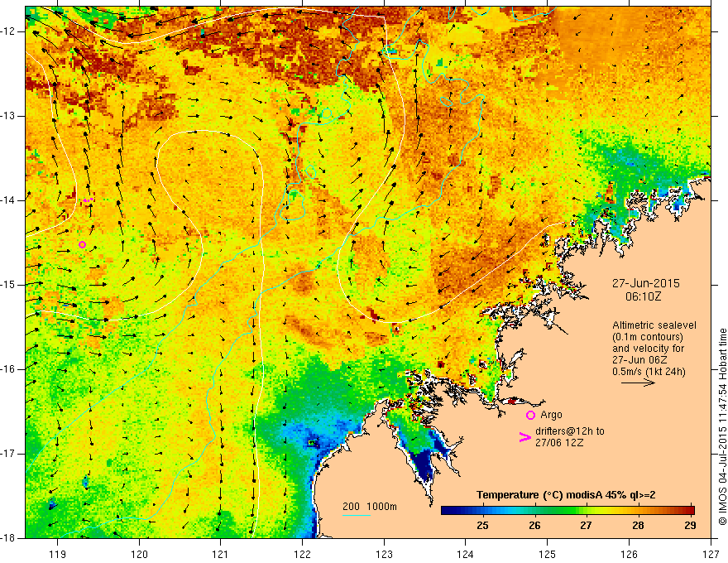This screenshot has height=563, width=728.
Task: Click the 'and velocity for' caption line
Action: pos(648,349)
